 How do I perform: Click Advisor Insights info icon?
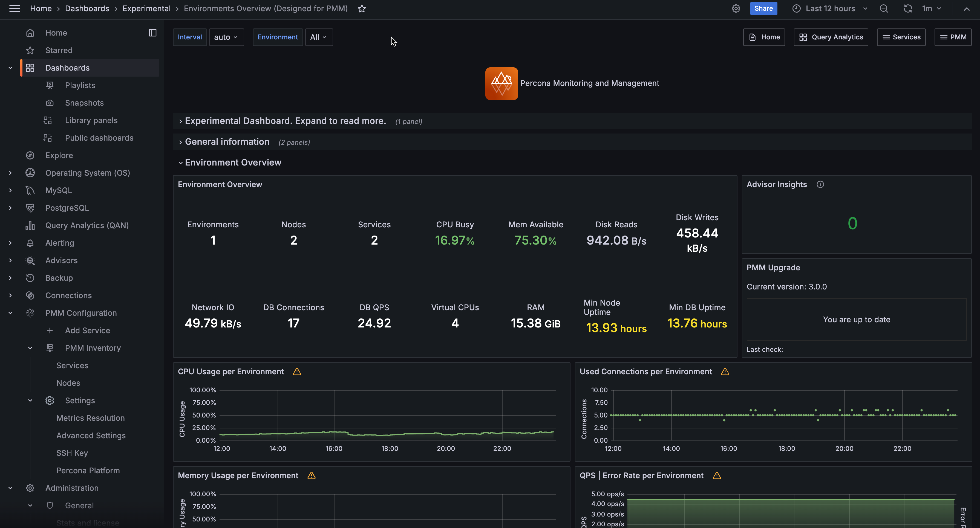(x=820, y=184)
